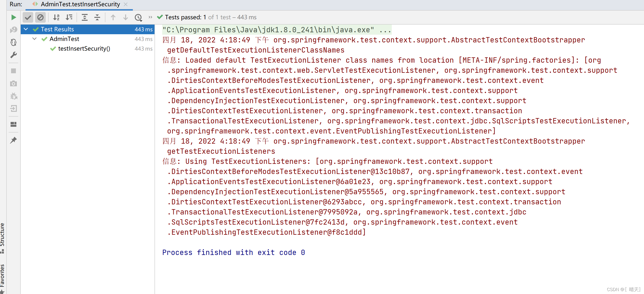This screenshot has width=644, height=294.
Task: Sort tests alphabetically
Action: click(x=56, y=17)
